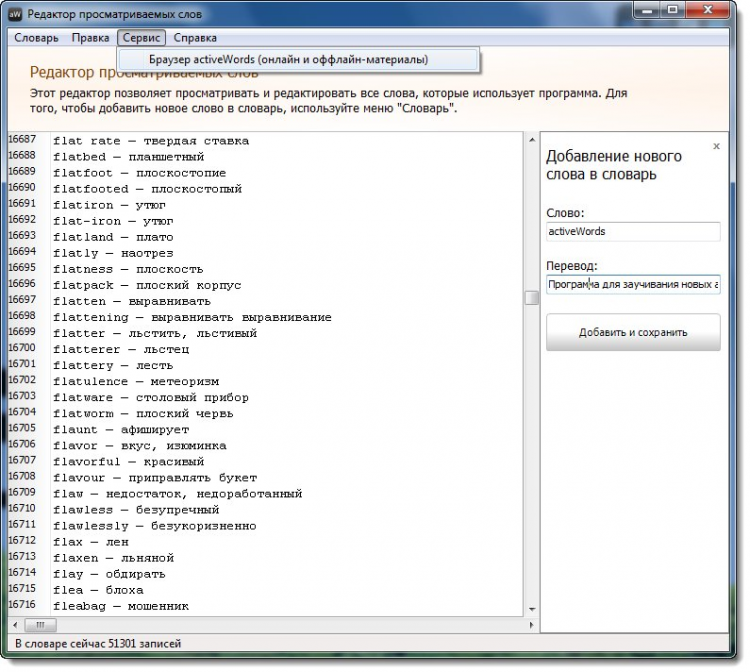Screen dimensions: 750x672
Task: Open the Словарь menu
Action: (36, 38)
